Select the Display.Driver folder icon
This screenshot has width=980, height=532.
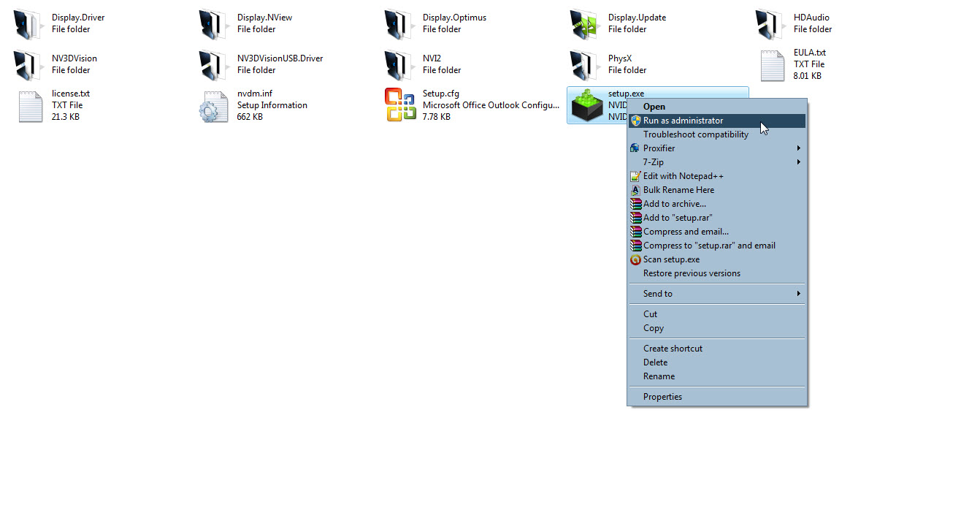[x=29, y=24]
